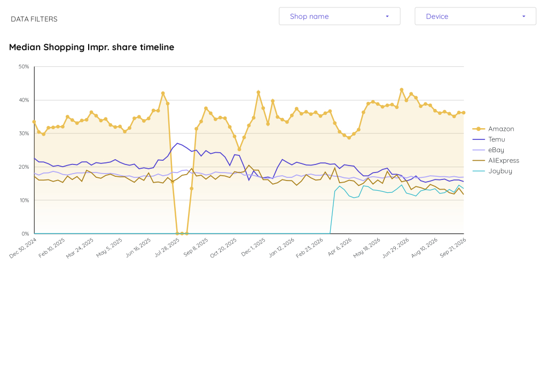Click the Apr 6, 2026 axis label
The width and height of the screenshot is (547, 392).
(x=339, y=247)
